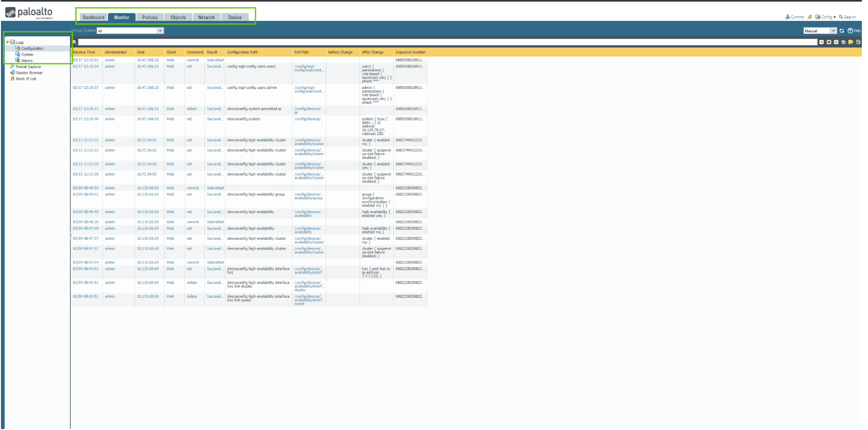Click the Block IP List lock icon
The height and width of the screenshot is (430, 868).
point(12,79)
